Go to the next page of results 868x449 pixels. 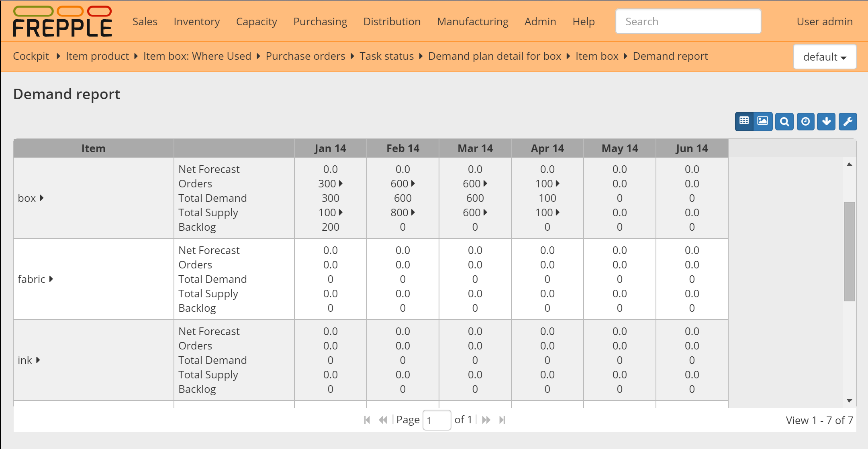(x=486, y=420)
